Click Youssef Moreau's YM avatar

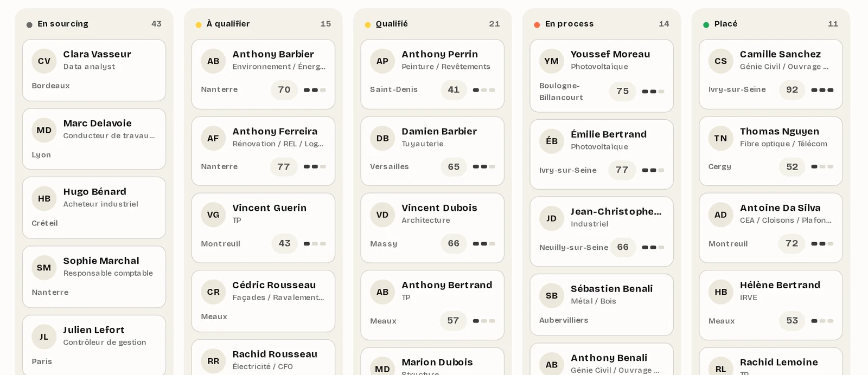[x=552, y=61]
